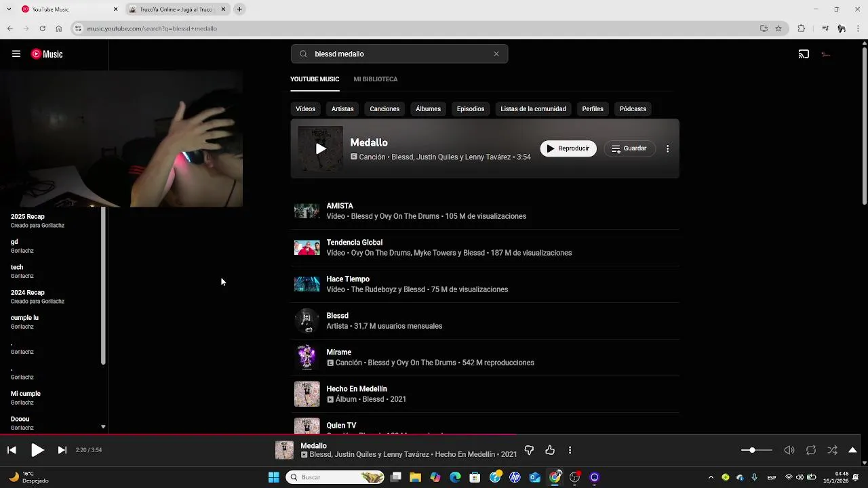Open the tech playlist in sidebar
Screen dimensions: 868x488
coord(51,271)
